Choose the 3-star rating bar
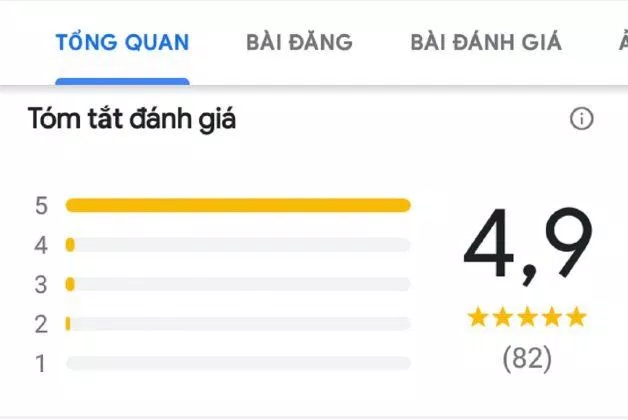Viewport: 628px width, 420px height. coord(238,284)
